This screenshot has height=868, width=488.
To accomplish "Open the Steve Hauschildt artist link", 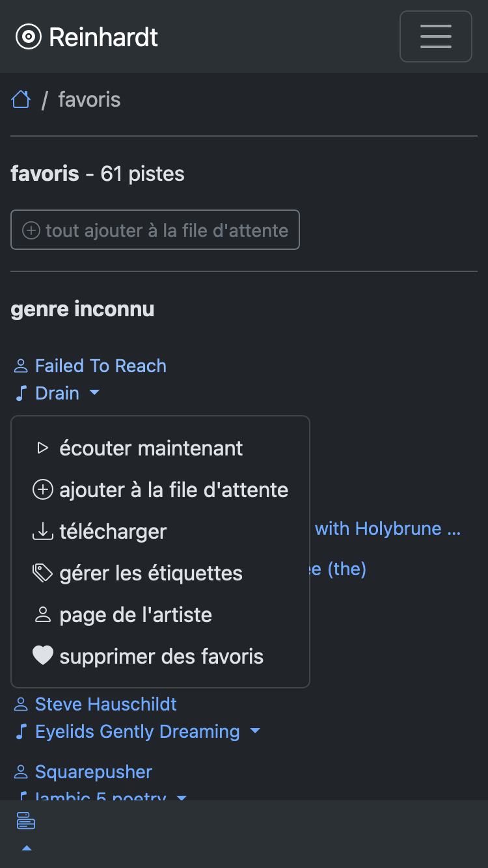I will pyautogui.click(x=105, y=704).
